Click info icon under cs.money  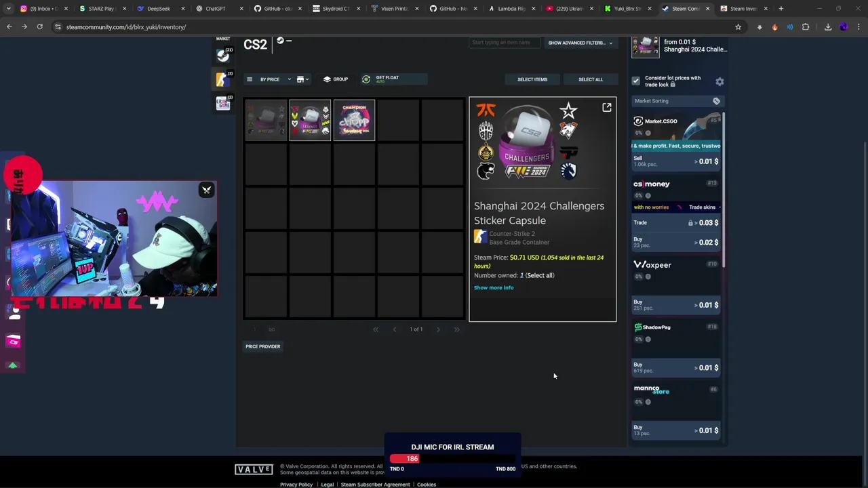pos(648,195)
